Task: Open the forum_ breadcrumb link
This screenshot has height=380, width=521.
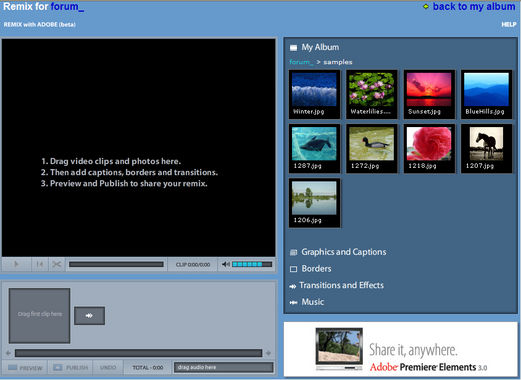Action: point(301,62)
